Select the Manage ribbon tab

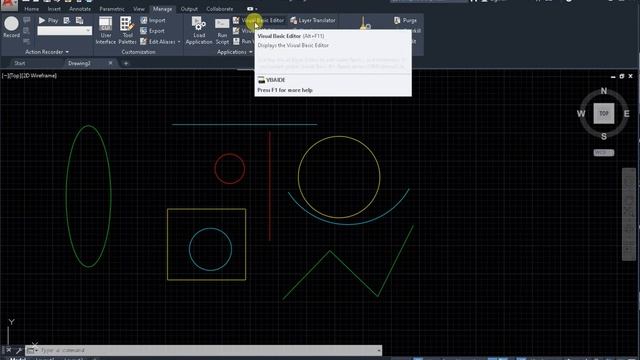click(x=162, y=9)
